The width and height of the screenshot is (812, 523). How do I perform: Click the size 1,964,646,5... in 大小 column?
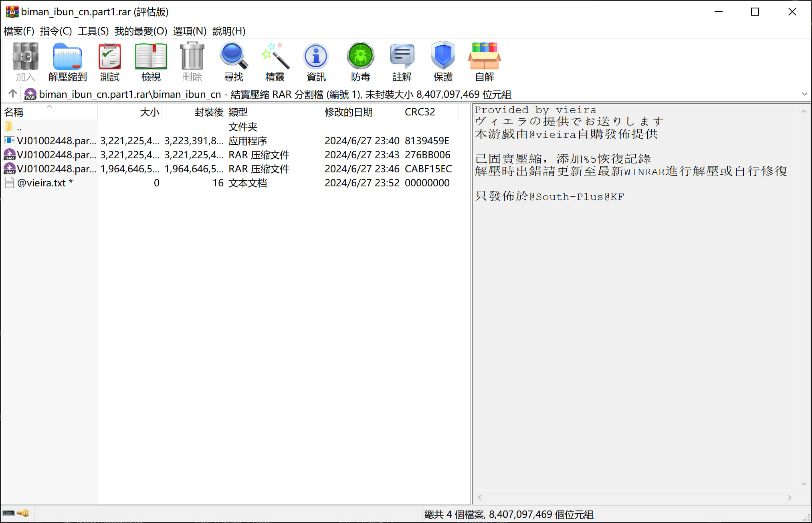tap(130, 169)
